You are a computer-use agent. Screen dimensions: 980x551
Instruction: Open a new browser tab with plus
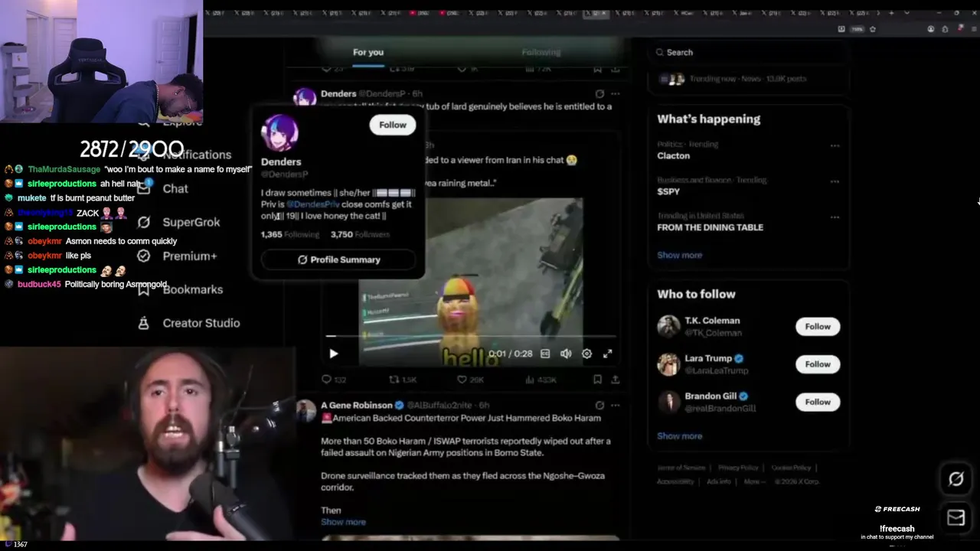[891, 13]
